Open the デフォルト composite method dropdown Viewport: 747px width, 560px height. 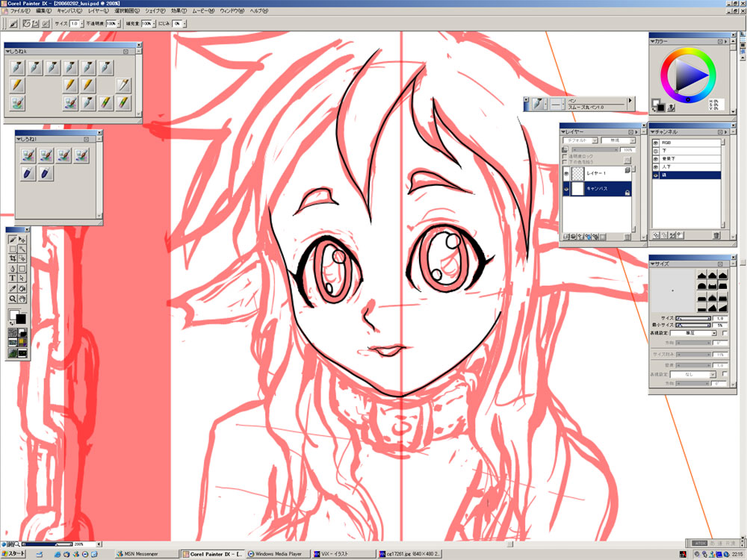tap(581, 140)
